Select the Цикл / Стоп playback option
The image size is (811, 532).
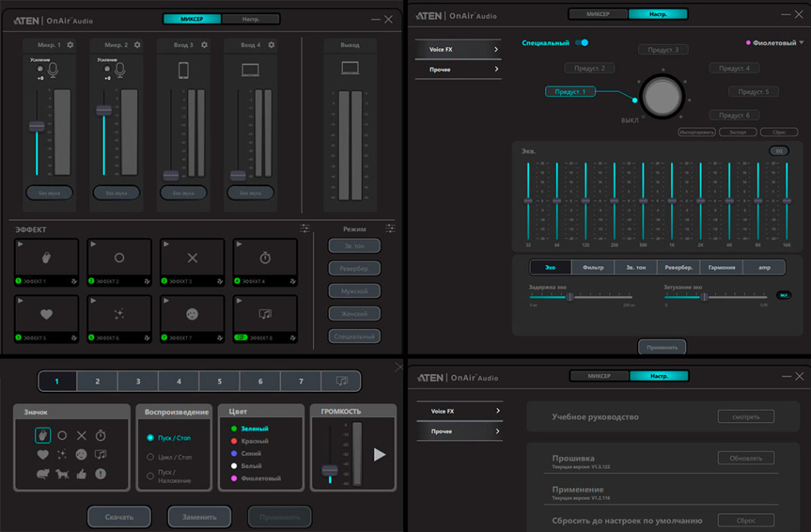169,457
